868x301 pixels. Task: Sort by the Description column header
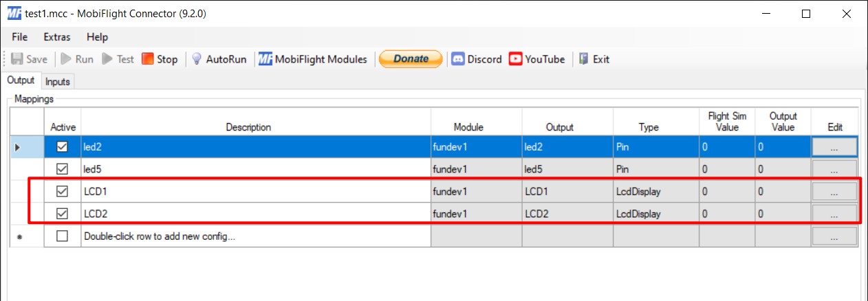pos(256,122)
